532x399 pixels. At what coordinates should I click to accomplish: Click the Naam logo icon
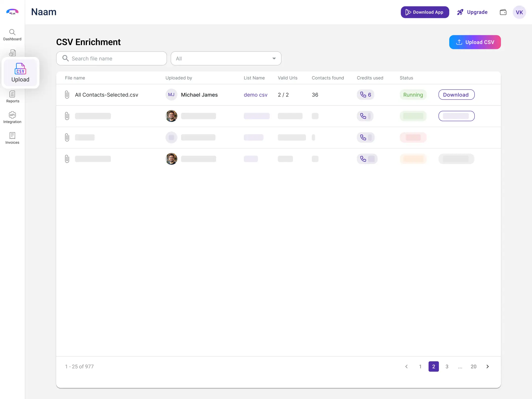pyautogui.click(x=12, y=12)
